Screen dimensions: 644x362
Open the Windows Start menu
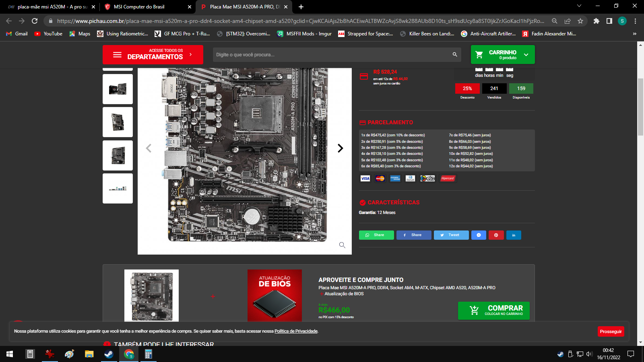pos(10,354)
